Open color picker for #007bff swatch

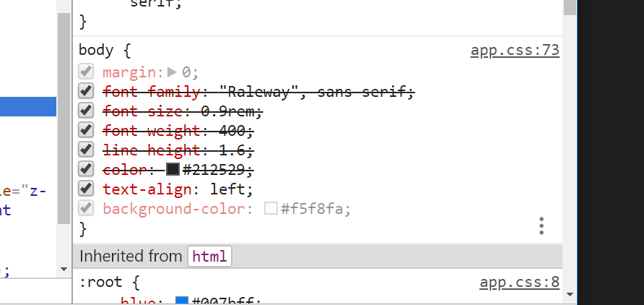coord(181,301)
